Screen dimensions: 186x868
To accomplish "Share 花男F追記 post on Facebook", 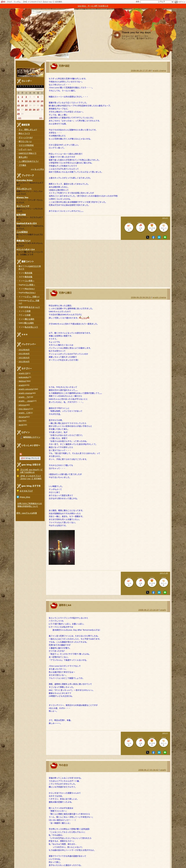I will click(x=153, y=237).
